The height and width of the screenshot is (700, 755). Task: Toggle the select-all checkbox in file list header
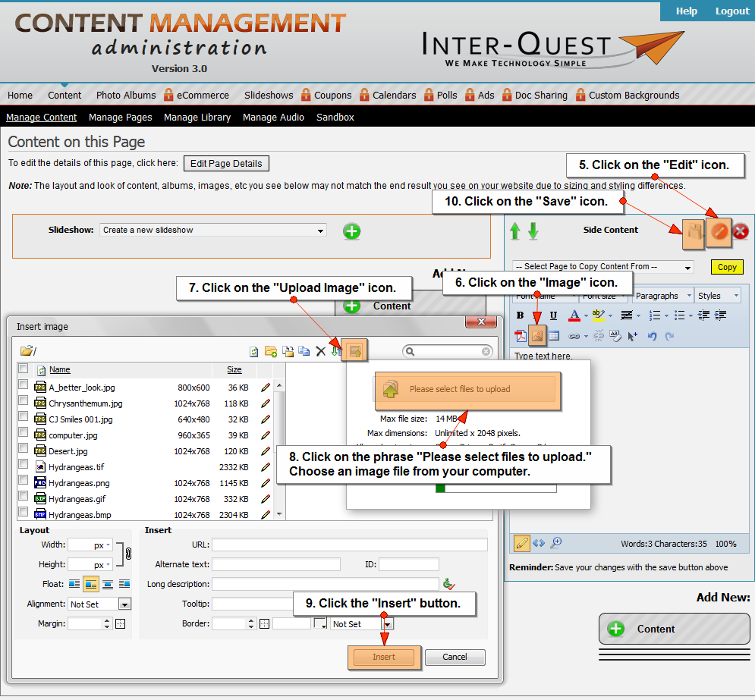[24, 369]
